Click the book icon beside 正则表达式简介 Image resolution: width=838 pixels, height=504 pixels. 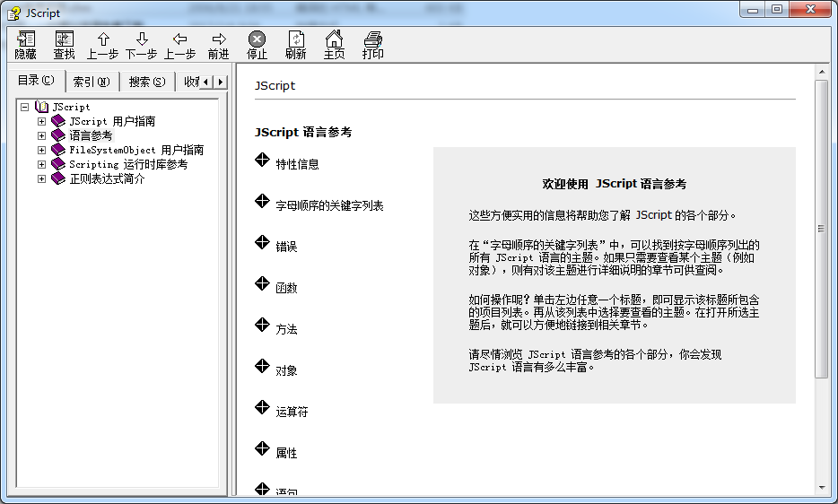coord(58,179)
